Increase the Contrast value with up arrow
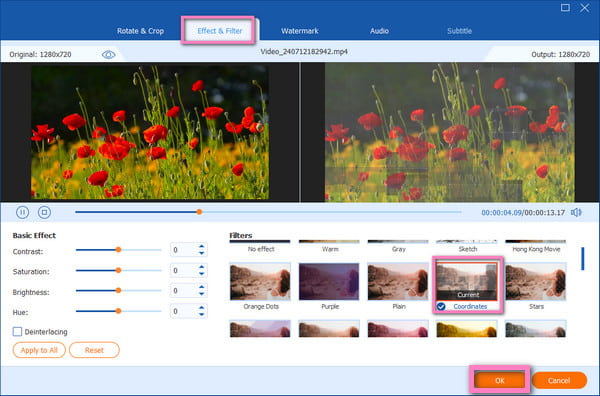 201,246
